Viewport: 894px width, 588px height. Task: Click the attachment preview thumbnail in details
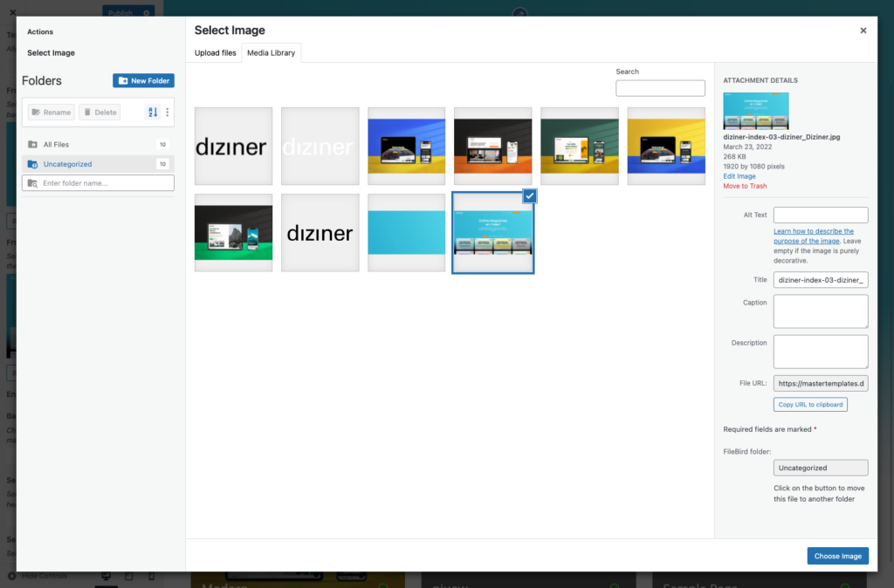(755, 111)
